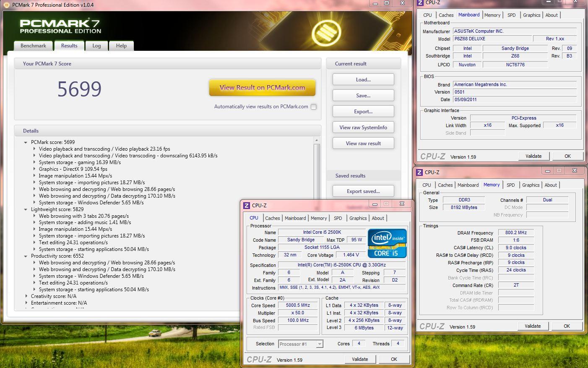Click the Export... button under Current result
The width and height of the screenshot is (588, 368).
363,112
